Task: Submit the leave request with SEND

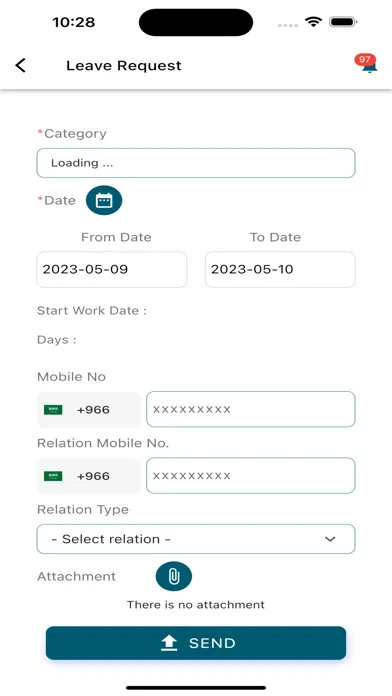Action: [x=196, y=643]
